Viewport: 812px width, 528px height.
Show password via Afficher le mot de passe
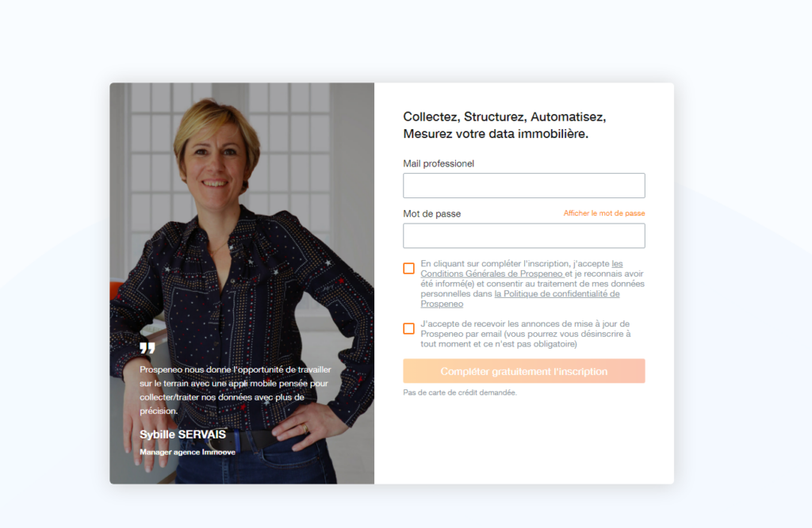(x=603, y=213)
